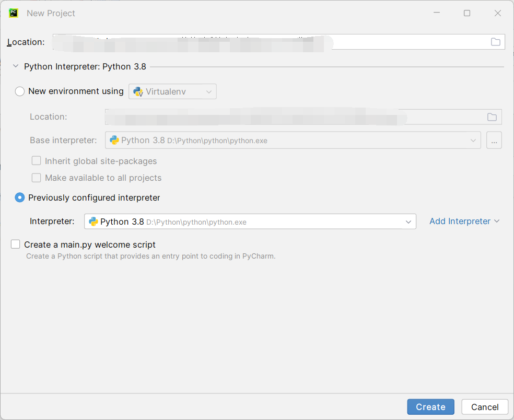Click folder icon in environment Location field
This screenshot has height=420, width=514.
pyautogui.click(x=492, y=117)
